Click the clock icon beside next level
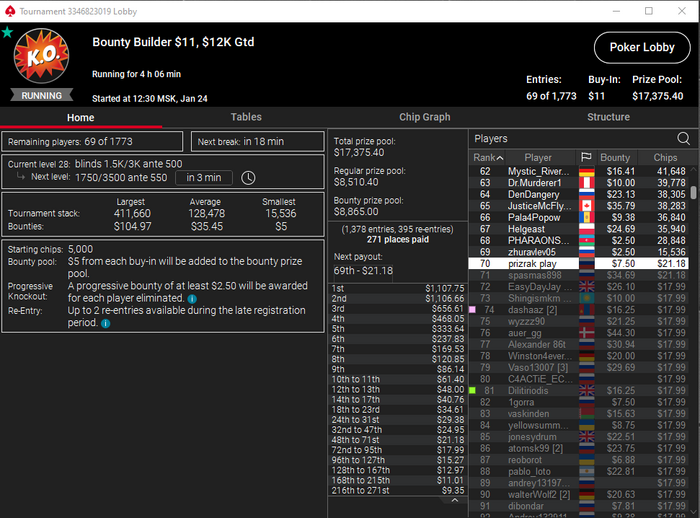 [248, 178]
